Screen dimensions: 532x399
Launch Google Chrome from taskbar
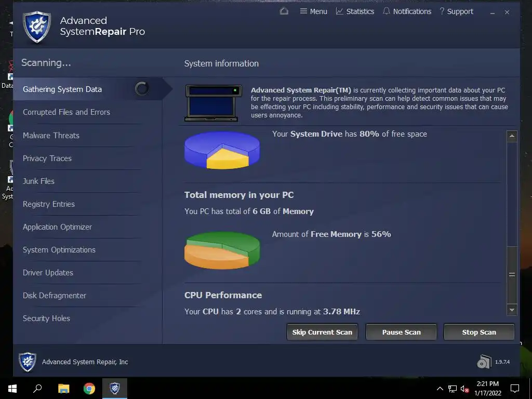tap(89, 388)
